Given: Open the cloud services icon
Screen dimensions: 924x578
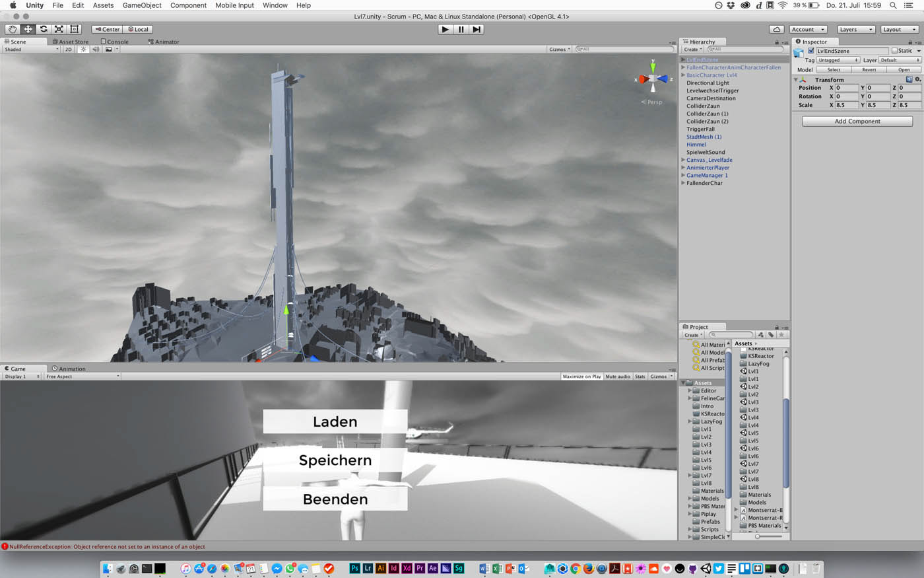Looking at the screenshot, I should [x=777, y=29].
